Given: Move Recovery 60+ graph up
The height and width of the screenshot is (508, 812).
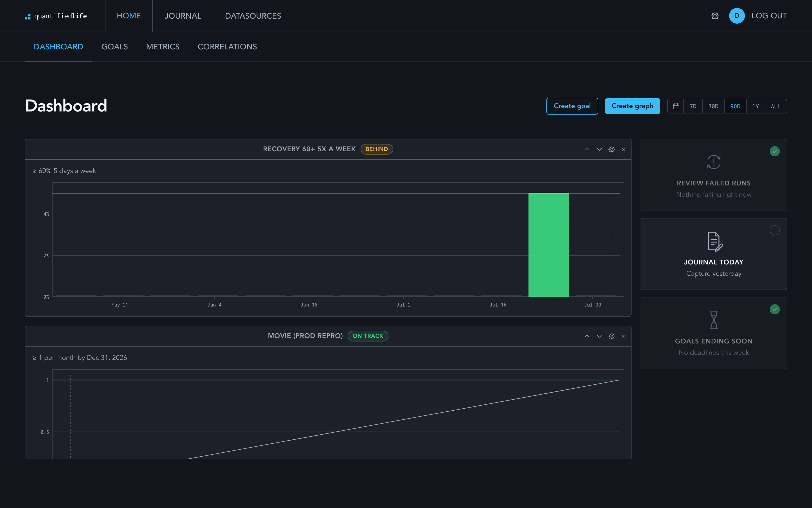Looking at the screenshot, I should coord(587,149).
